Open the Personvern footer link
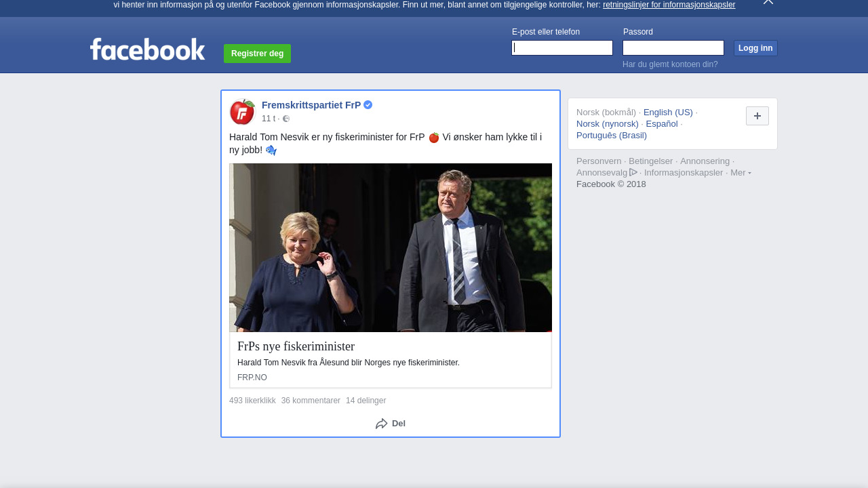The image size is (868, 488). (x=599, y=161)
